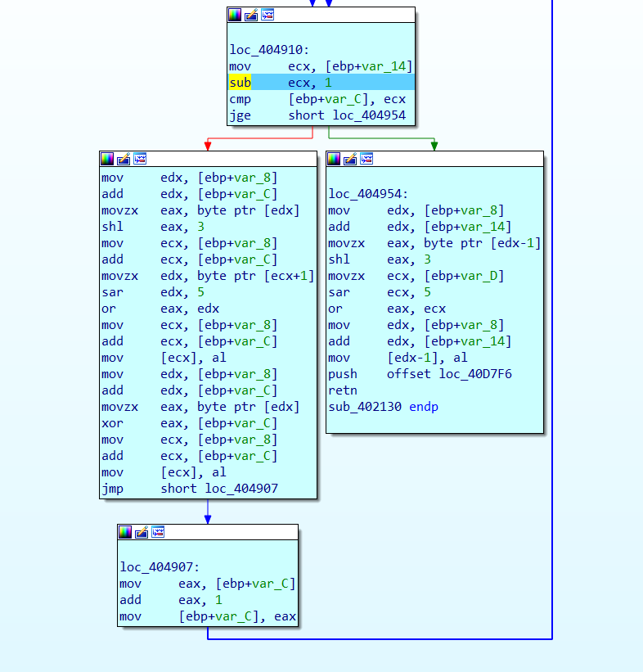Click group icon on block ending with jmp
The image size is (643, 672).
(140, 159)
